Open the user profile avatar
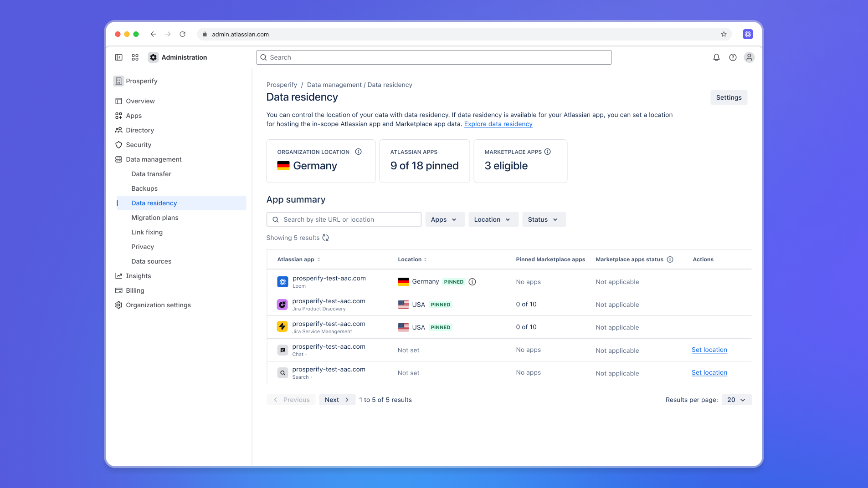 click(x=749, y=57)
